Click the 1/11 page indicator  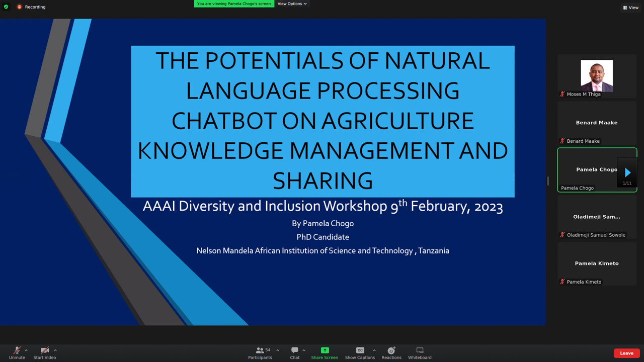627,184
